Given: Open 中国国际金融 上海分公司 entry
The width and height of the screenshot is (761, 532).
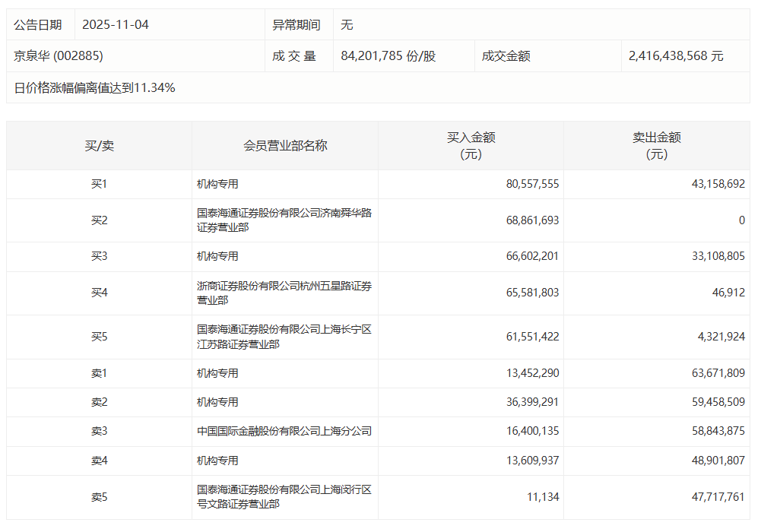Looking at the screenshot, I should coord(284,431).
